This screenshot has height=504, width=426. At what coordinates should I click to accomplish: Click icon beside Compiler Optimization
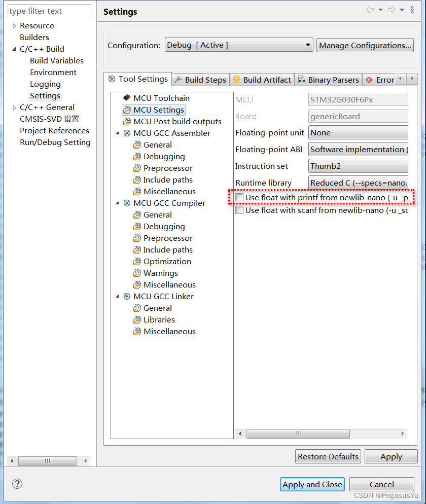(x=137, y=261)
